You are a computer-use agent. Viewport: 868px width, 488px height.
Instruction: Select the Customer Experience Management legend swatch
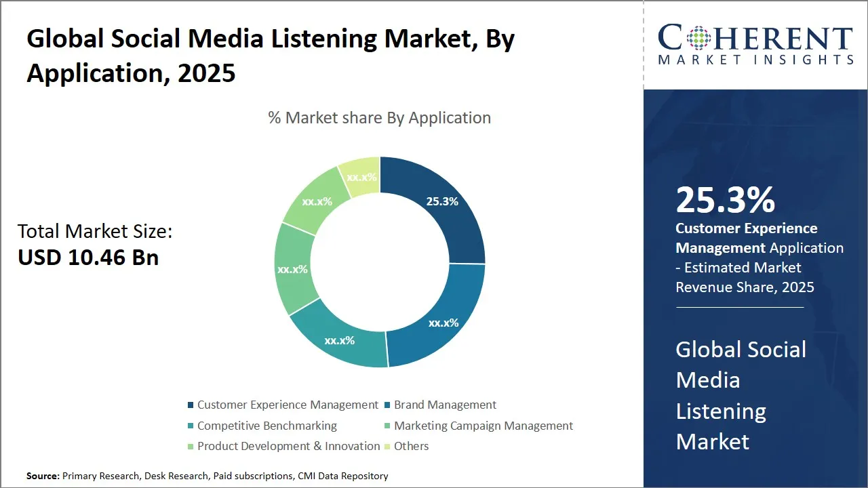[x=191, y=405]
